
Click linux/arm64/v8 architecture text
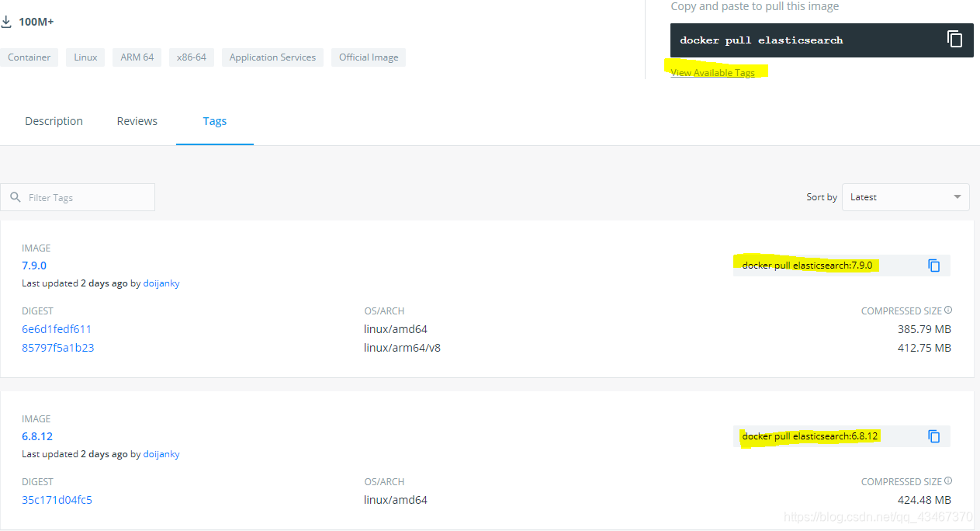402,348
